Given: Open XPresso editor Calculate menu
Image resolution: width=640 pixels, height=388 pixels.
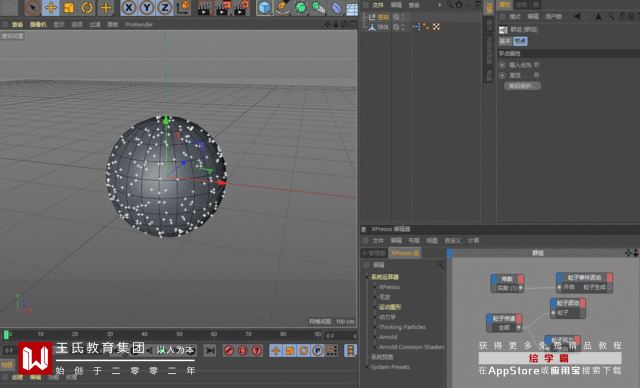Looking at the screenshot, I should tap(473, 241).
